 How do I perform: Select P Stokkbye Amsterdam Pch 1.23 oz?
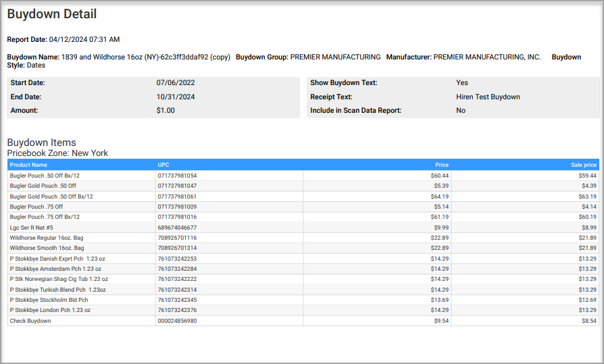click(55, 269)
